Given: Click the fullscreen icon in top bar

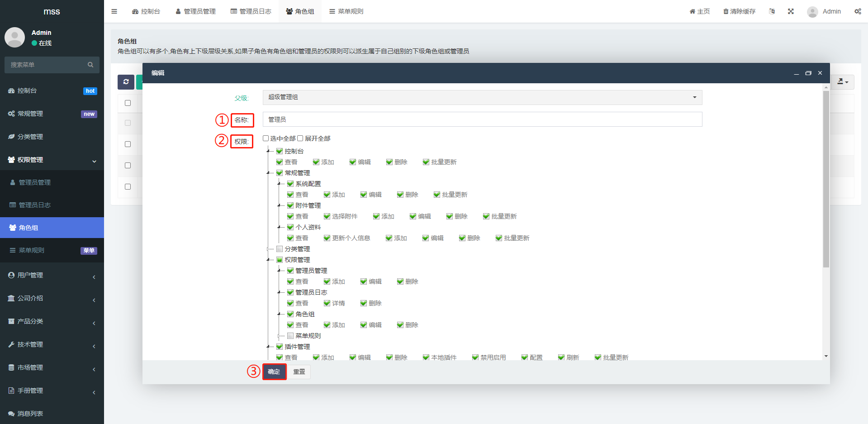Looking at the screenshot, I should pos(791,11).
